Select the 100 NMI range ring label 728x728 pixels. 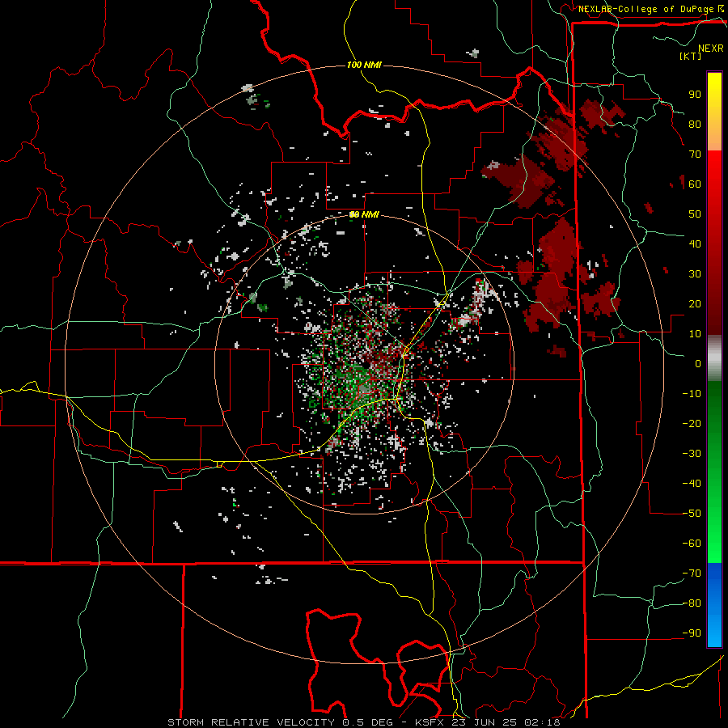[x=364, y=65]
